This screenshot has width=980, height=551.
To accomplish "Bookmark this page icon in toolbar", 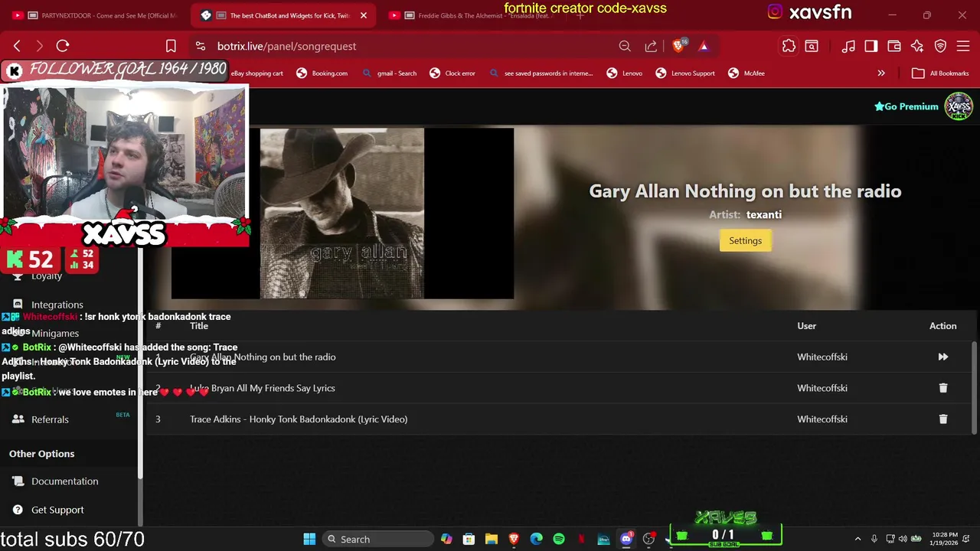I will tap(171, 46).
